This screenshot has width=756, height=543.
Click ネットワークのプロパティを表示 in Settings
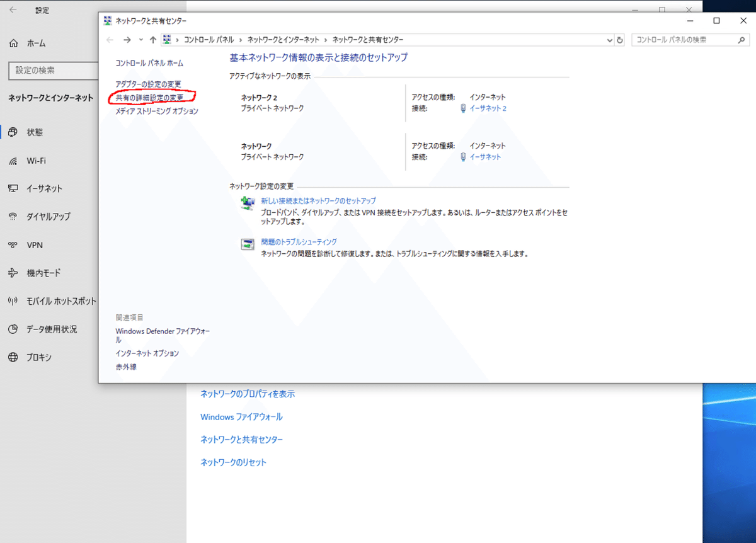[x=248, y=394]
